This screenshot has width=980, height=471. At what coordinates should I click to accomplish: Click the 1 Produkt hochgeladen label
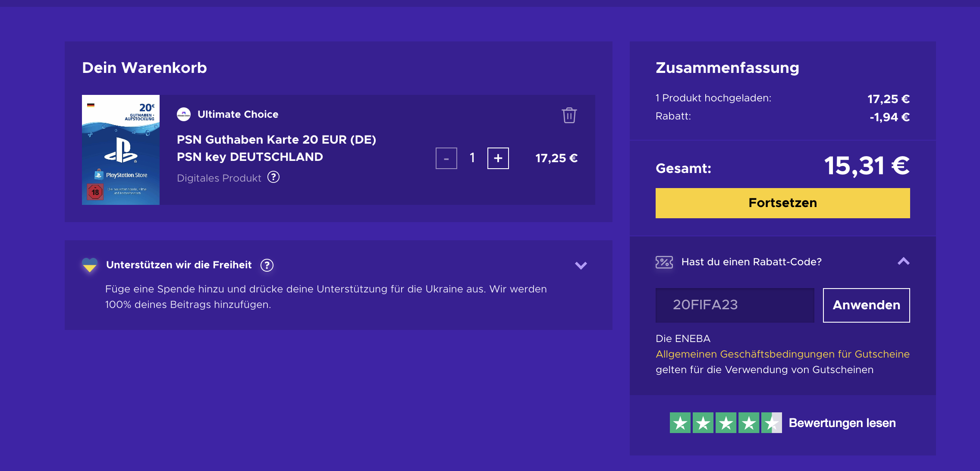coord(713,98)
